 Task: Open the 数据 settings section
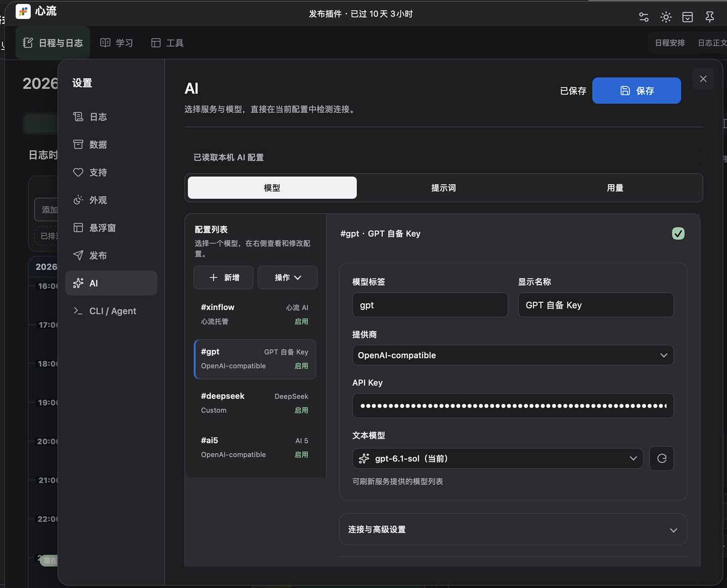point(111,144)
